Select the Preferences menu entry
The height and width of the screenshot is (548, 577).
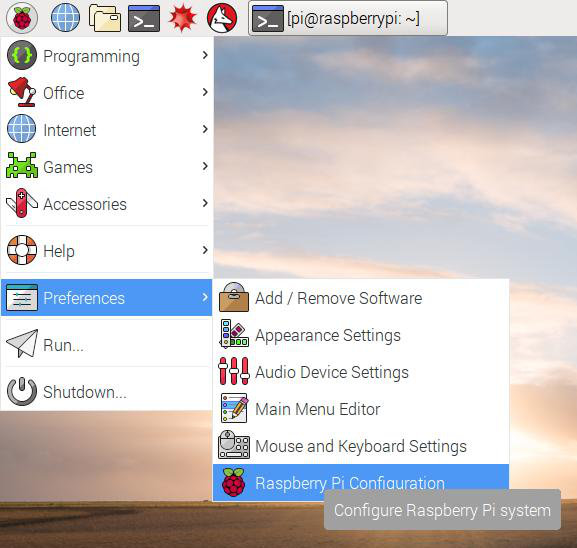coord(107,297)
